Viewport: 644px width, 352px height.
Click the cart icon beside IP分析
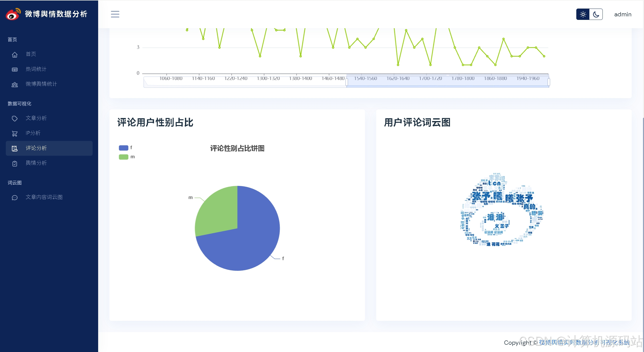click(15, 133)
